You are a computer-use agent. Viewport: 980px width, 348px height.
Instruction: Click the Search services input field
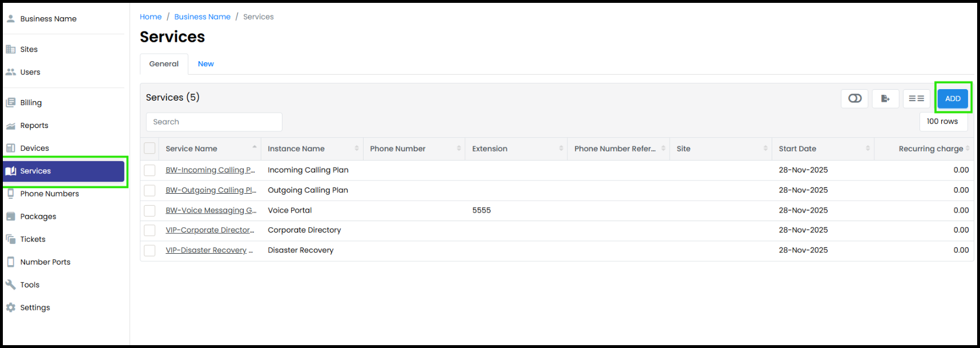[x=214, y=122]
